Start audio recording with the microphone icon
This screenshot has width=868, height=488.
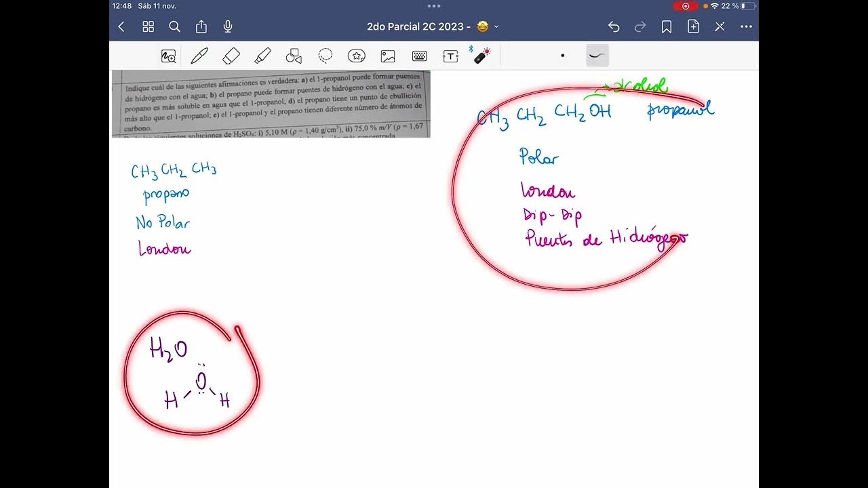228,26
